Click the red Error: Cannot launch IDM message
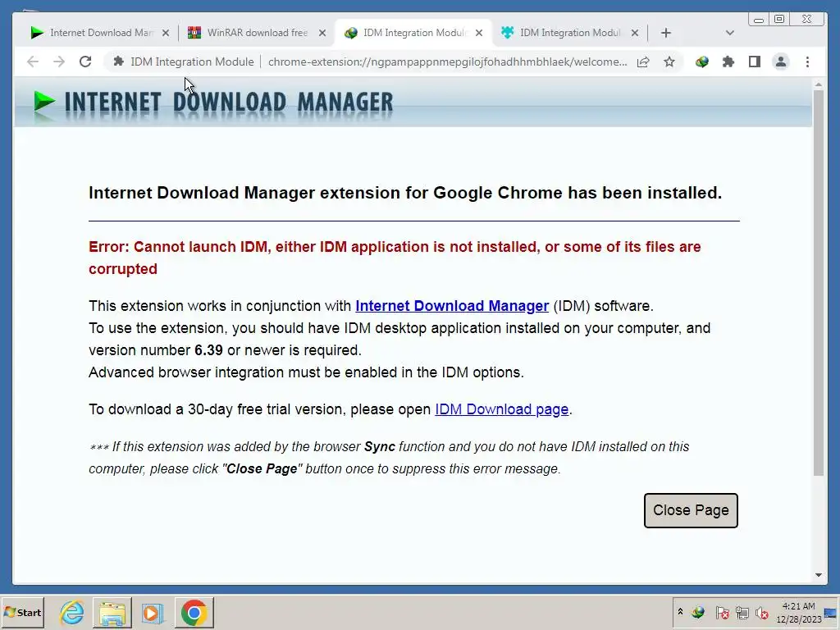840x630 pixels. [x=395, y=258]
